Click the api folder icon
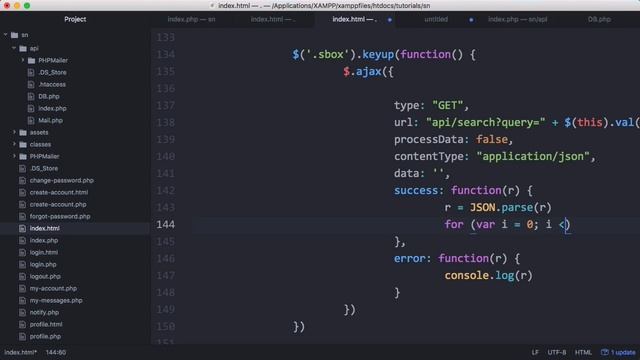640x360 pixels. (23, 49)
